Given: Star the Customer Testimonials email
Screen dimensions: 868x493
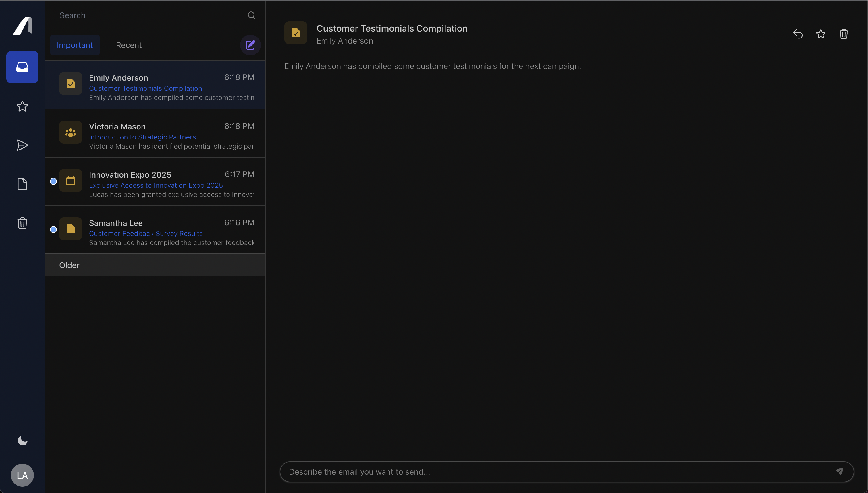Looking at the screenshot, I should coord(821,34).
